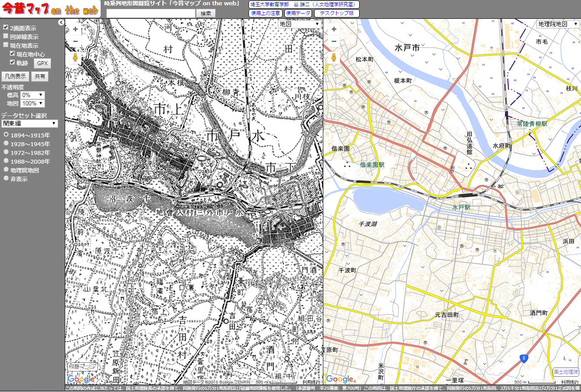Click 松本町 label on right map
Viewport: 581px width, 392px height.
(x=364, y=59)
